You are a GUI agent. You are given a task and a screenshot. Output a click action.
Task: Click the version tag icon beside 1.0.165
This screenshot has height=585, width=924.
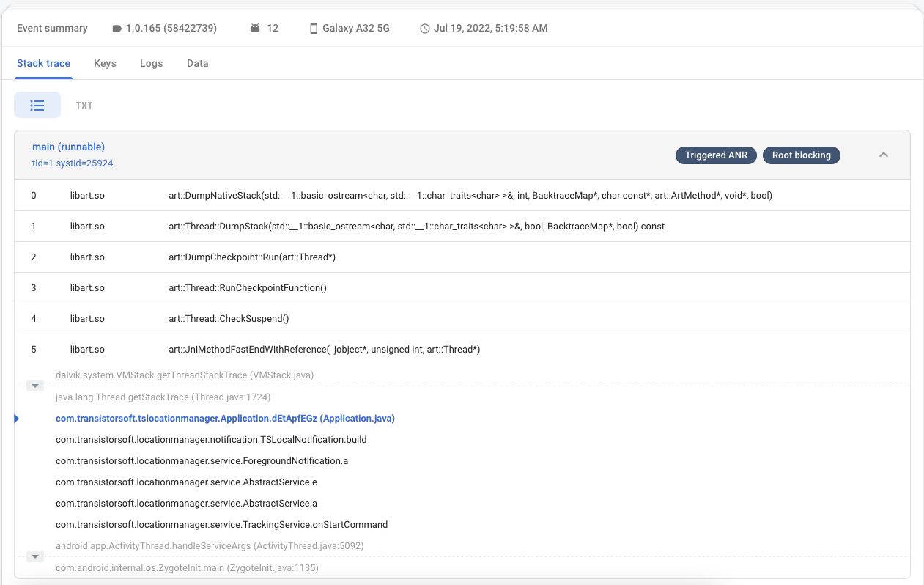[x=117, y=29]
